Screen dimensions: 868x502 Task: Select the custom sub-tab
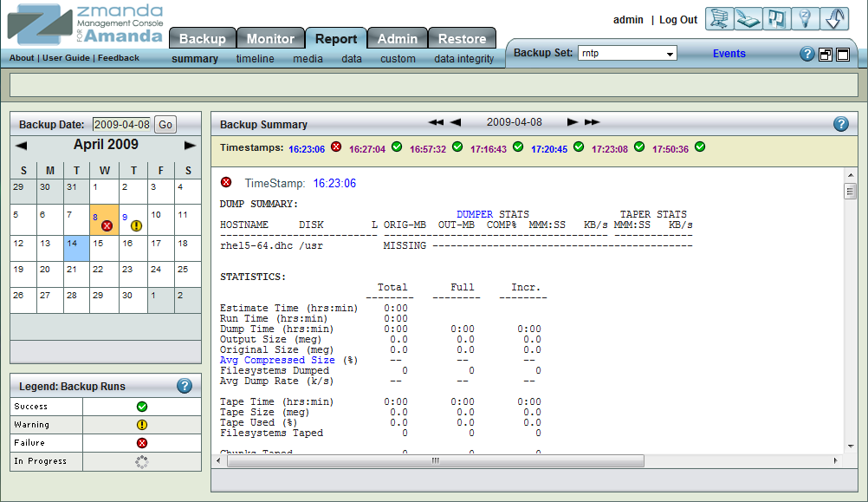[398, 59]
